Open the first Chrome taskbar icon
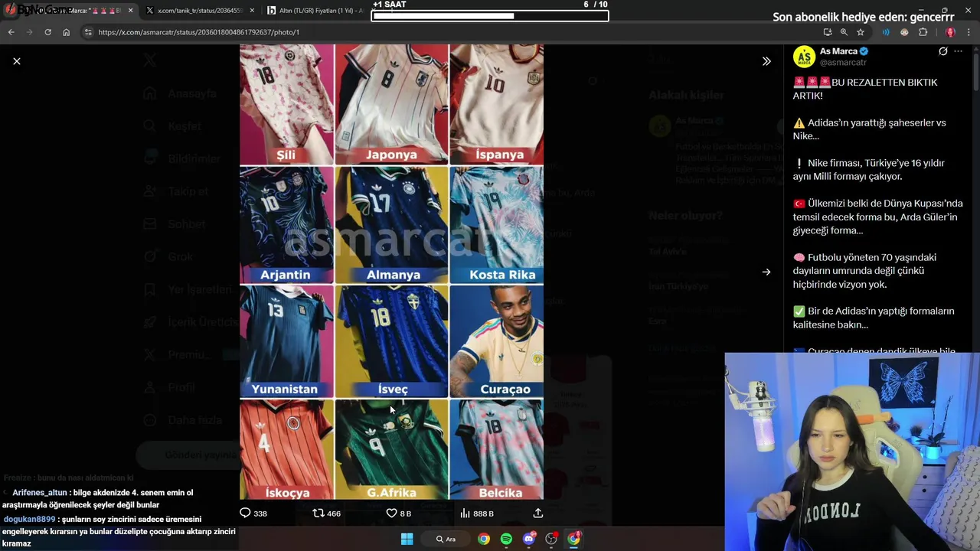The width and height of the screenshot is (980, 551). pos(484,539)
